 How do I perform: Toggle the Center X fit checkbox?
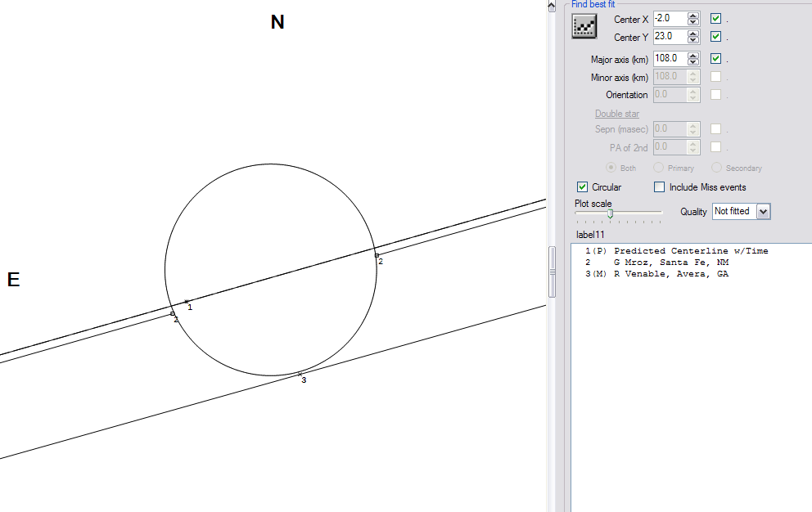tap(715, 19)
